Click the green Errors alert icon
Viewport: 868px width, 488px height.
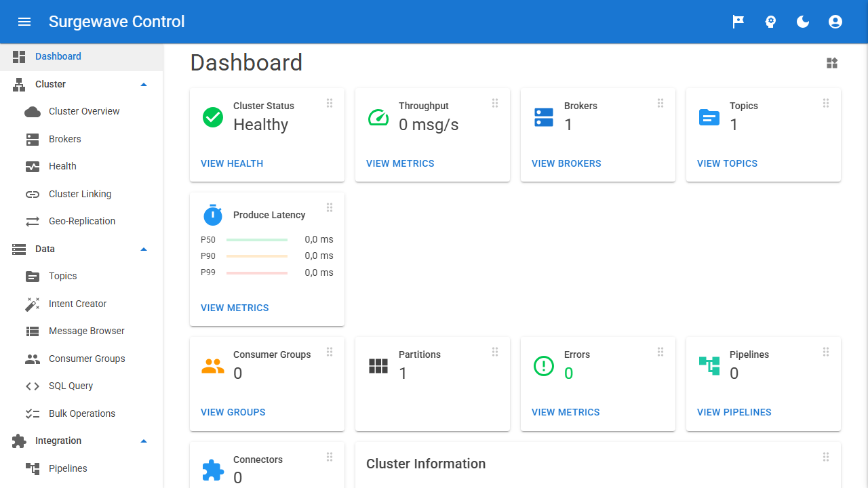click(x=544, y=366)
